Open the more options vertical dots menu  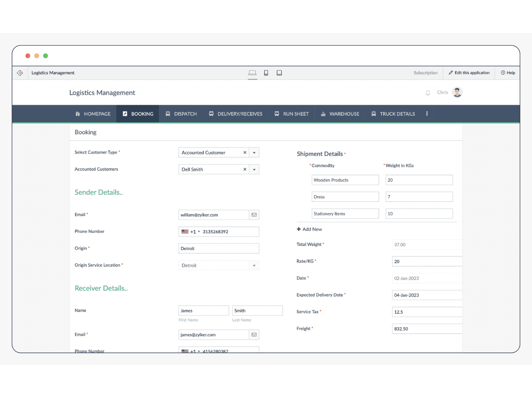pyautogui.click(x=427, y=114)
